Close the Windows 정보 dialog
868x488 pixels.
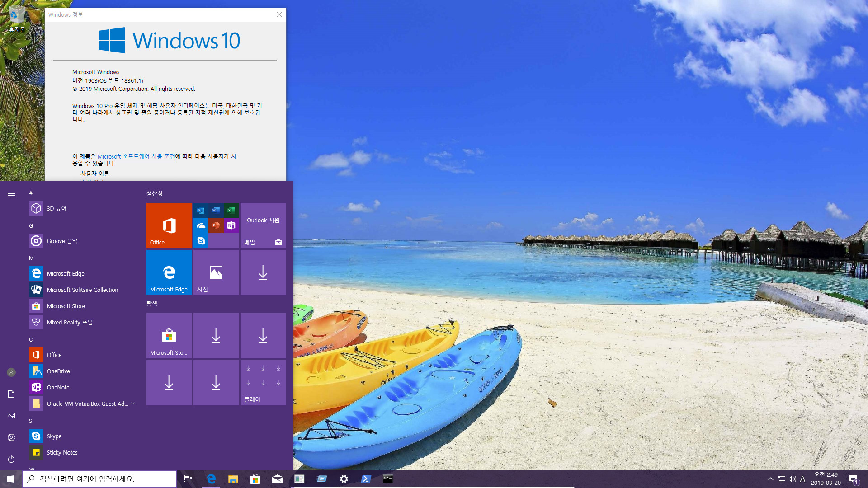[279, 14]
